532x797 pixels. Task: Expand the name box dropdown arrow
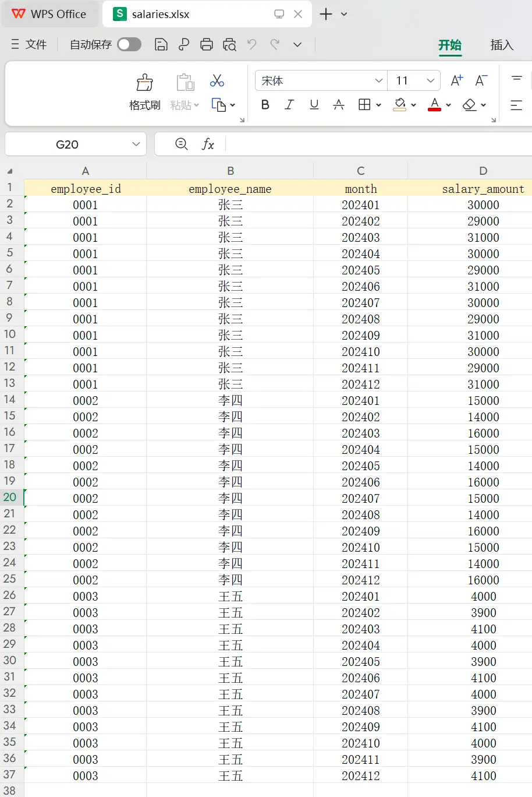pyautogui.click(x=136, y=144)
